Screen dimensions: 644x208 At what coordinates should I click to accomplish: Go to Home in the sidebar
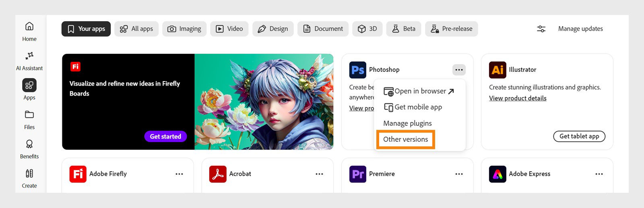(x=29, y=32)
